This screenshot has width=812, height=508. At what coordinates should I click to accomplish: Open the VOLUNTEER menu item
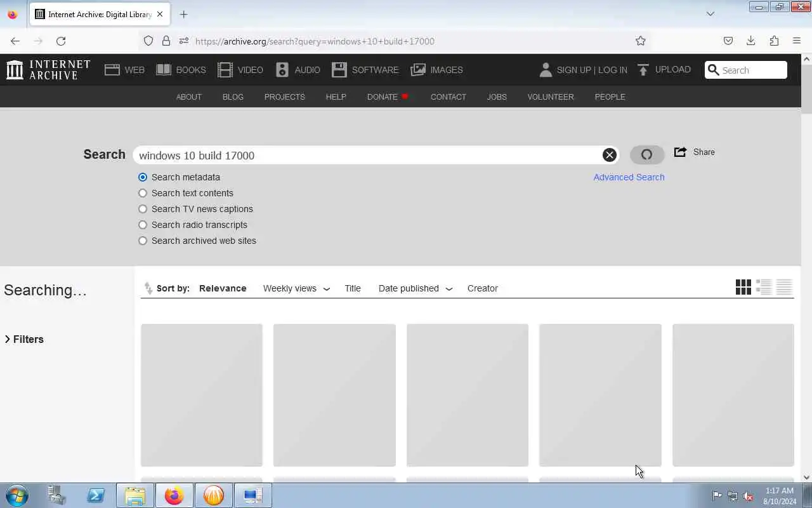551,97
